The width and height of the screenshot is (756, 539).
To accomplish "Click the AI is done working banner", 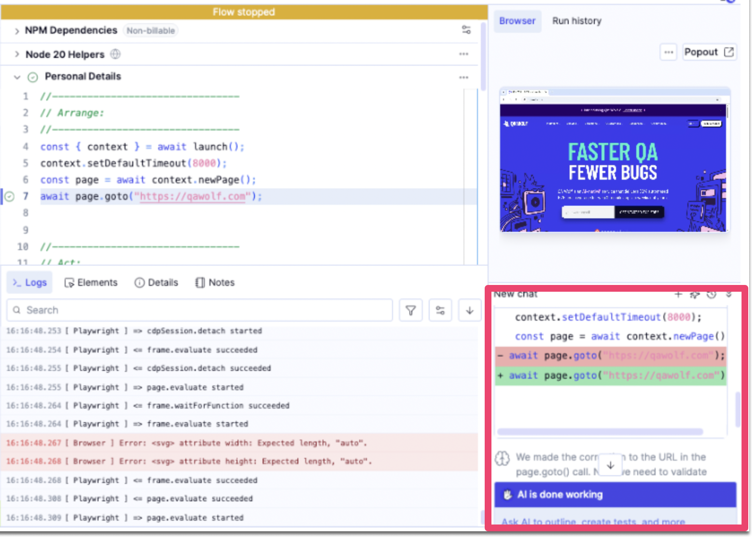I will [x=616, y=495].
